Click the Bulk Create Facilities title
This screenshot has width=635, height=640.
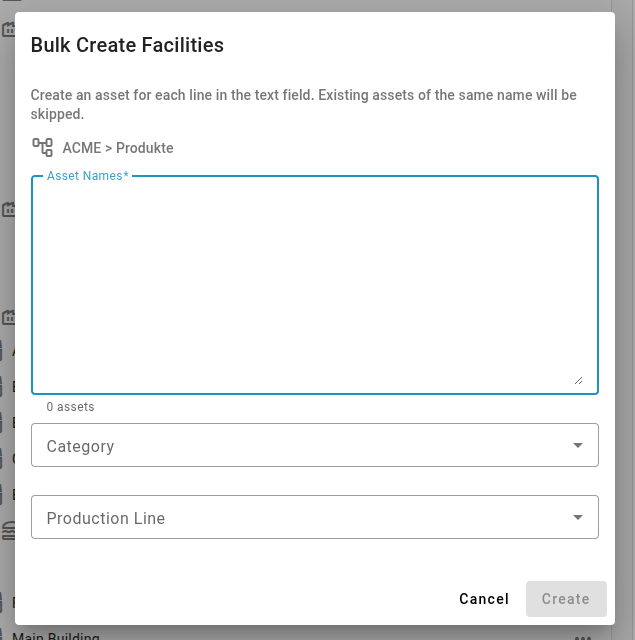127,45
